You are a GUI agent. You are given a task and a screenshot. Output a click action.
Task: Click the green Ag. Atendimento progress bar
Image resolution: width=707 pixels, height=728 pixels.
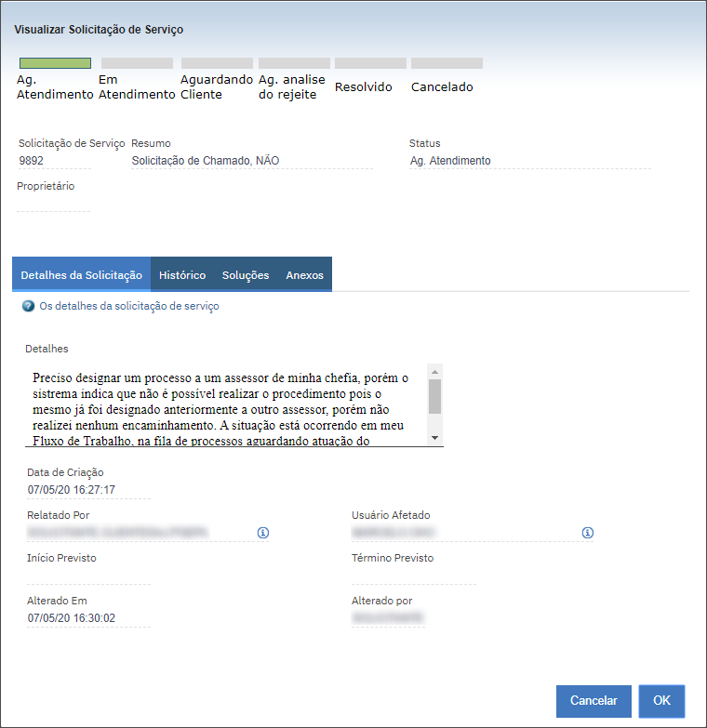pyautogui.click(x=55, y=63)
